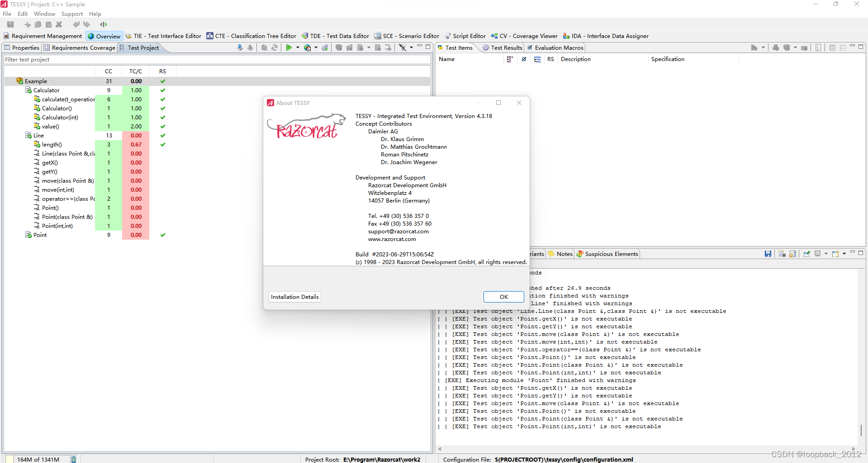Click the Cut scissors icon in main toolbar
868x463 pixels.
(x=28, y=24)
